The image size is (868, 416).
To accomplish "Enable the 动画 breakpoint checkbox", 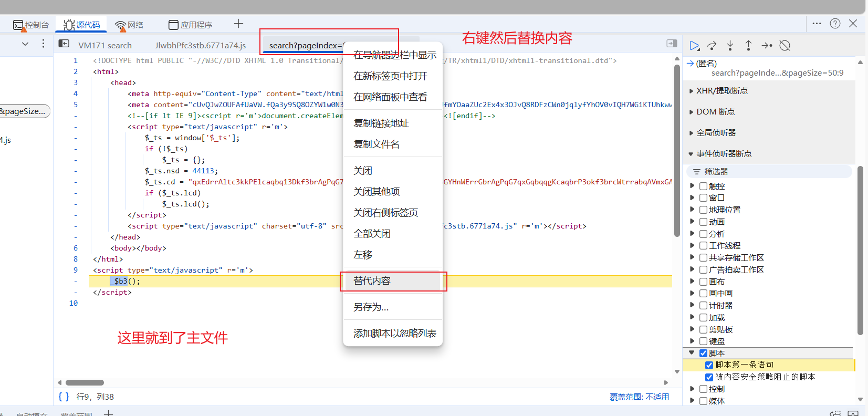I will point(703,222).
